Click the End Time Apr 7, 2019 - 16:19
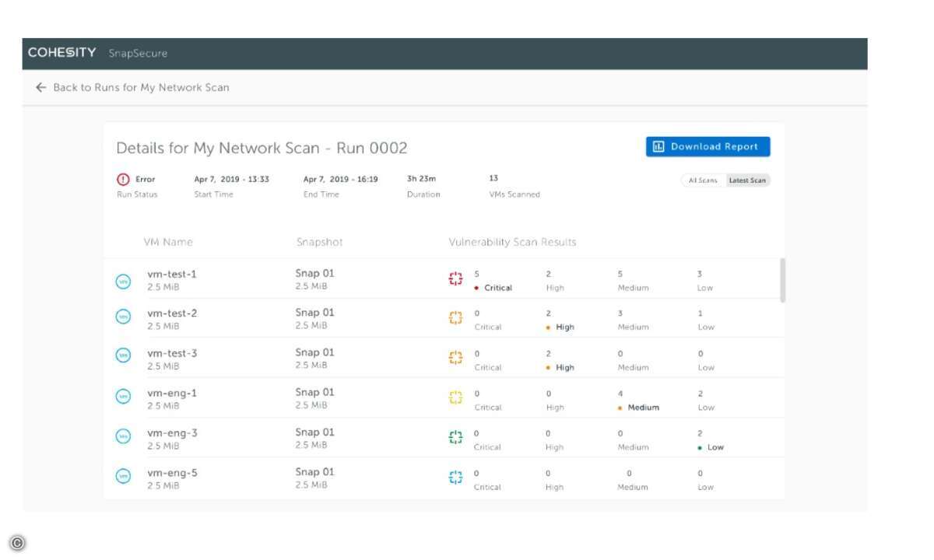 [340, 180]
